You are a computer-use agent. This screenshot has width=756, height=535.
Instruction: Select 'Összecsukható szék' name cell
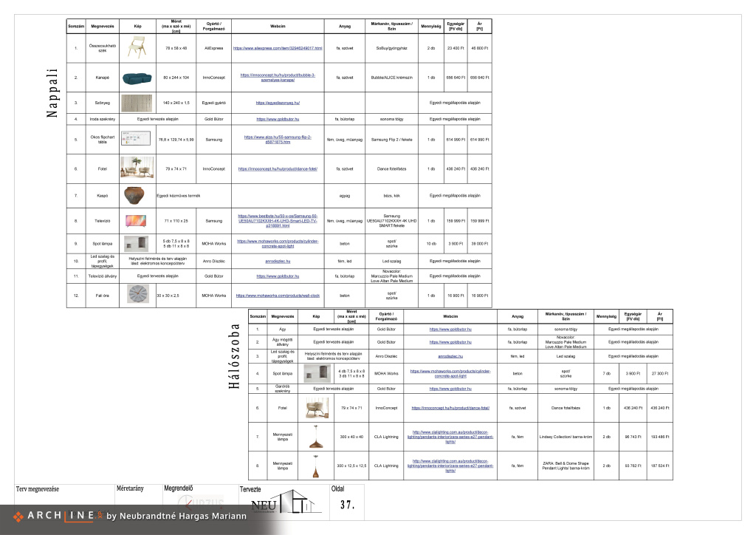pyautogui.click(x=103, y=48)
